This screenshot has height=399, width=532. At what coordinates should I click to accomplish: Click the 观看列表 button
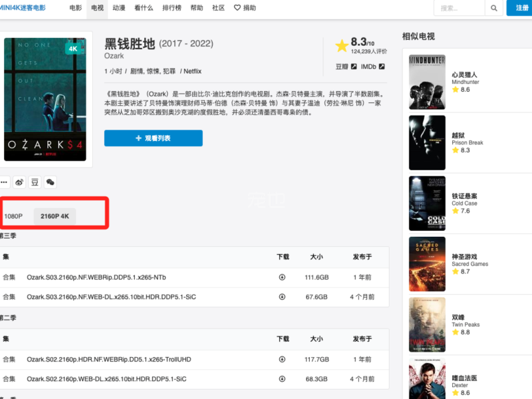pyautogui.click(x=153, y=138)
